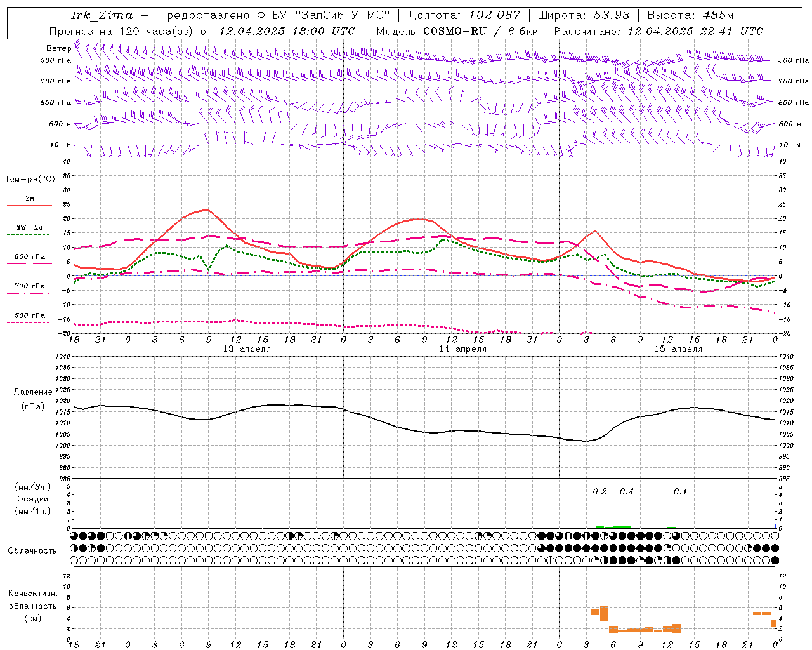Viewport: 812px width, 650px height.
Task: Click the Модель COSMO-RU / 6.6км text
Action: (x=457, y=31)
